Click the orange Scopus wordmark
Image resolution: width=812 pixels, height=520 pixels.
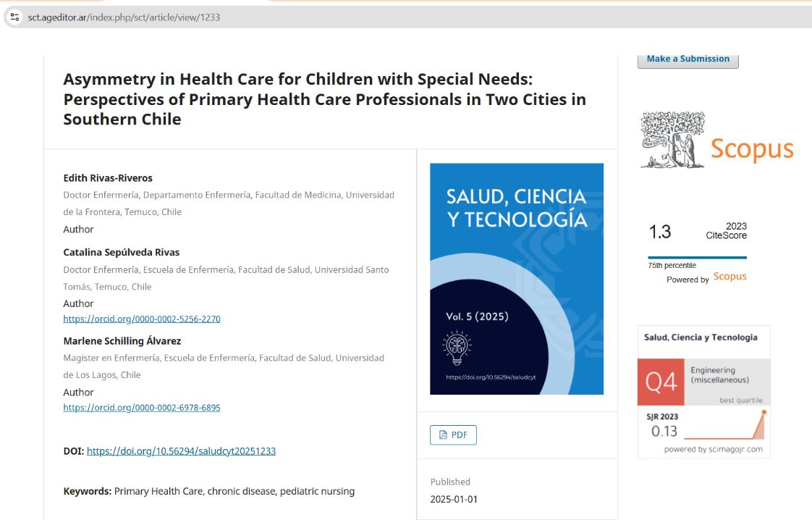752,149
